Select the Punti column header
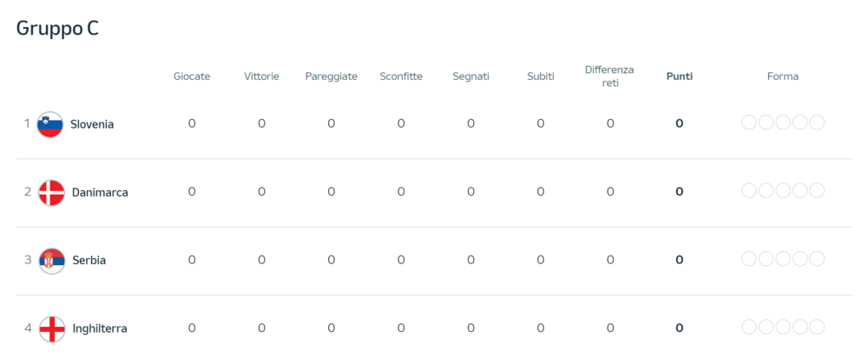Viewport: 868px width, 358px height. click(680, 76)
